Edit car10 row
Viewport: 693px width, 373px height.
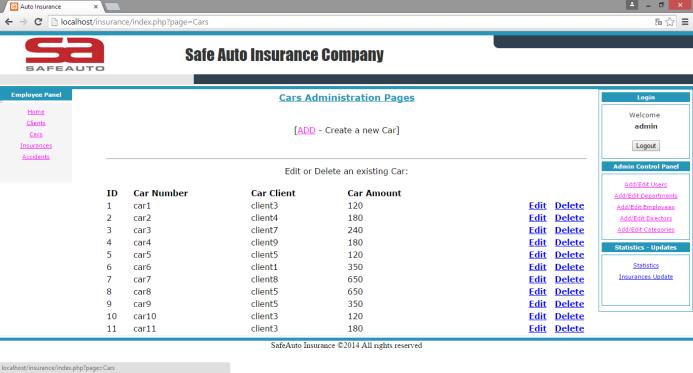tap(537, 316)
